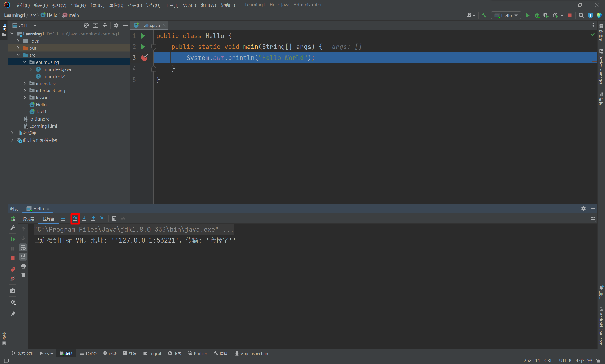Open the 重构(R) menu

pos(116,5)
